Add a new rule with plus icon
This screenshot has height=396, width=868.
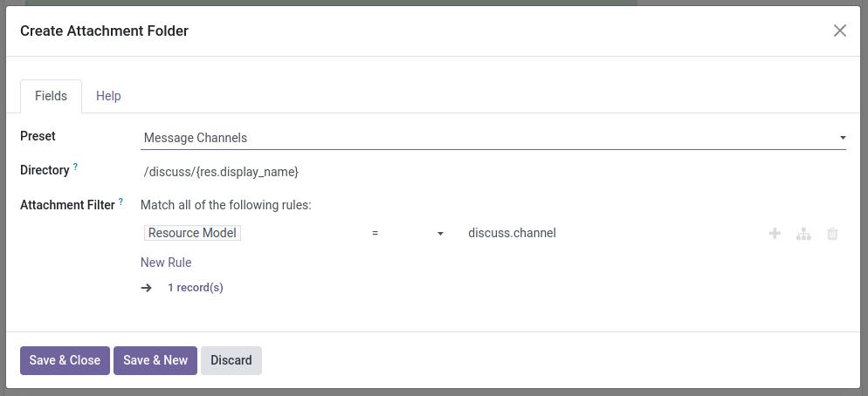(x=775, y=234)
